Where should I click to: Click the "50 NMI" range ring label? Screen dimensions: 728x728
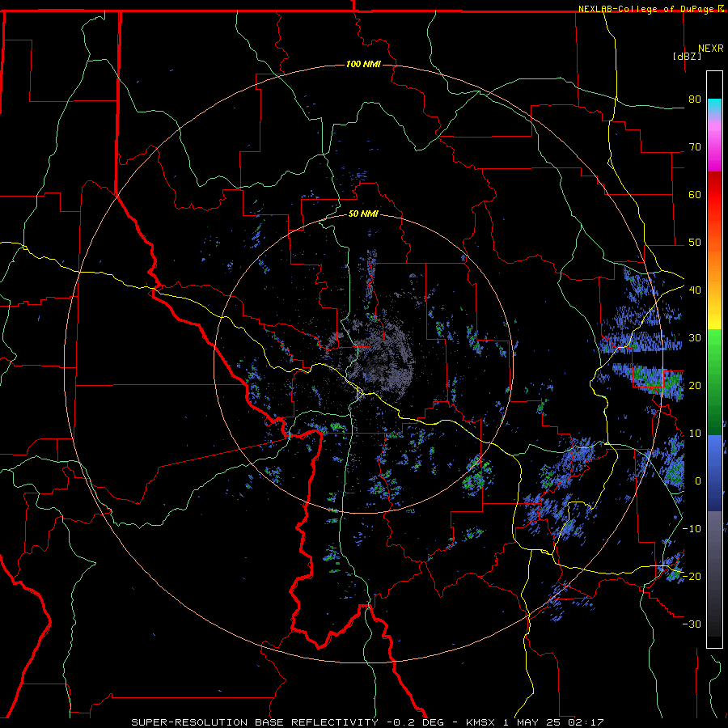pos(363,214)
